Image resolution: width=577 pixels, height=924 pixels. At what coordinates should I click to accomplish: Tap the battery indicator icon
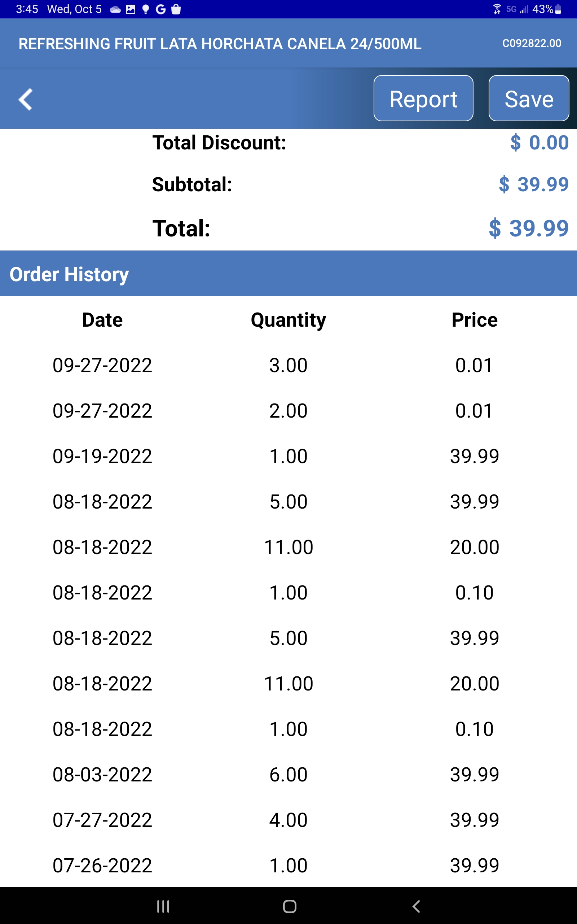coord(558,9)
